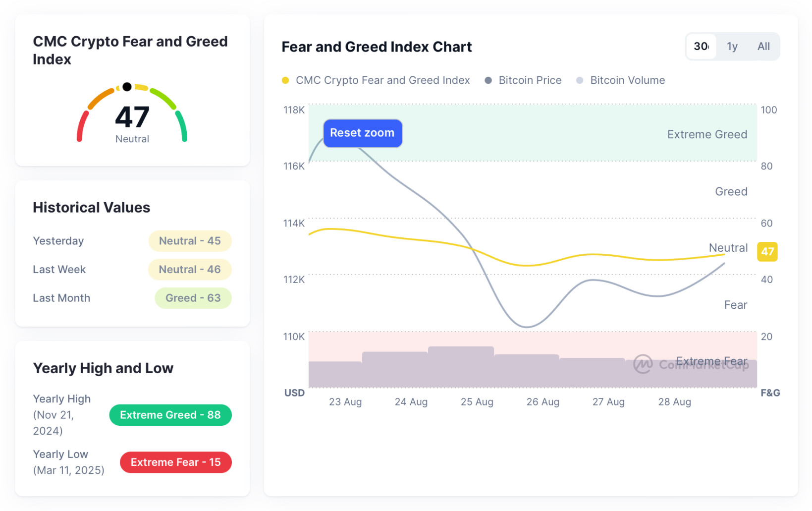Click the Extreme Greed - 88 yearly high badge
This screenshot has width=812, height=511.
click(x=170, y=415)
